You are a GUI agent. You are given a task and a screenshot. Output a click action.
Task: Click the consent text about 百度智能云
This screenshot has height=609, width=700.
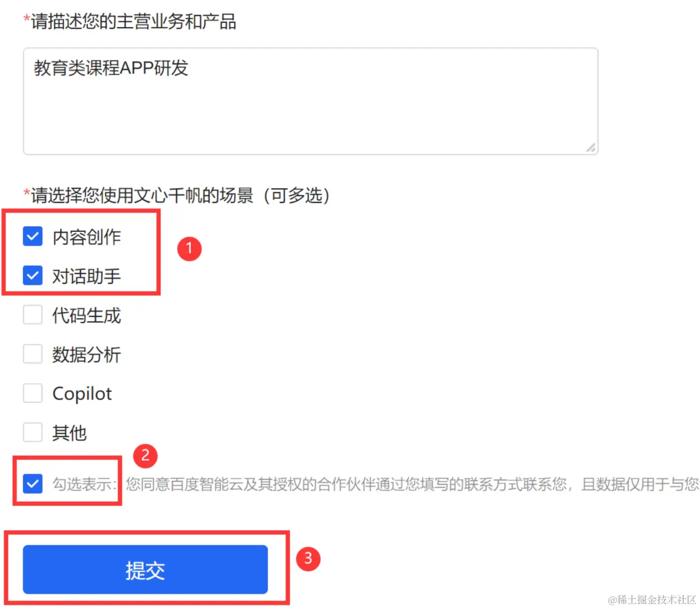412,484
